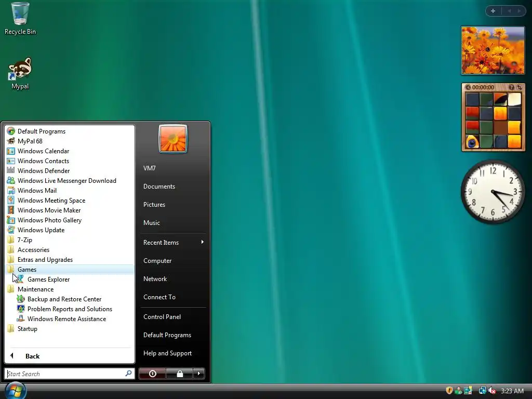Open Windows Contacts

pos(70,161)
